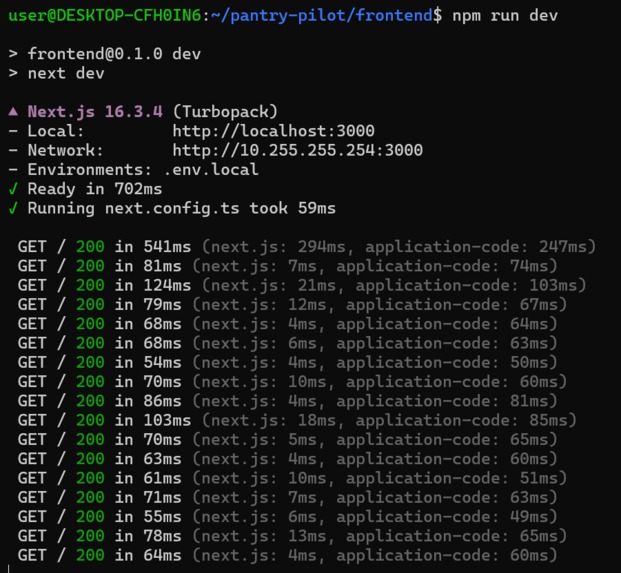Click the '(Turbopack)' label
Viewport: 621px width, 573px height.
[x=225, y=112]
